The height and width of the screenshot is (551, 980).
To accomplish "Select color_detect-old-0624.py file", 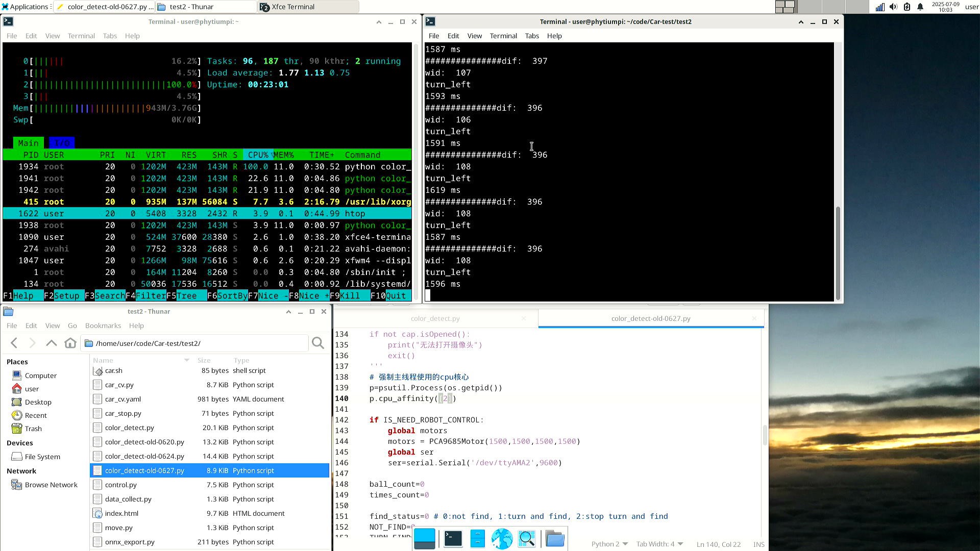I will 209,456.
